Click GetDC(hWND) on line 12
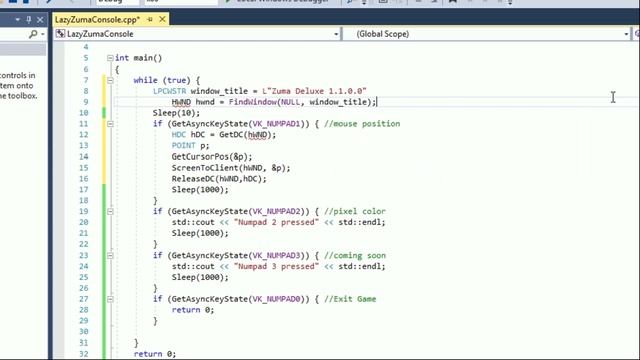Viewport: 640px width, 360px height. pos(245,135)
